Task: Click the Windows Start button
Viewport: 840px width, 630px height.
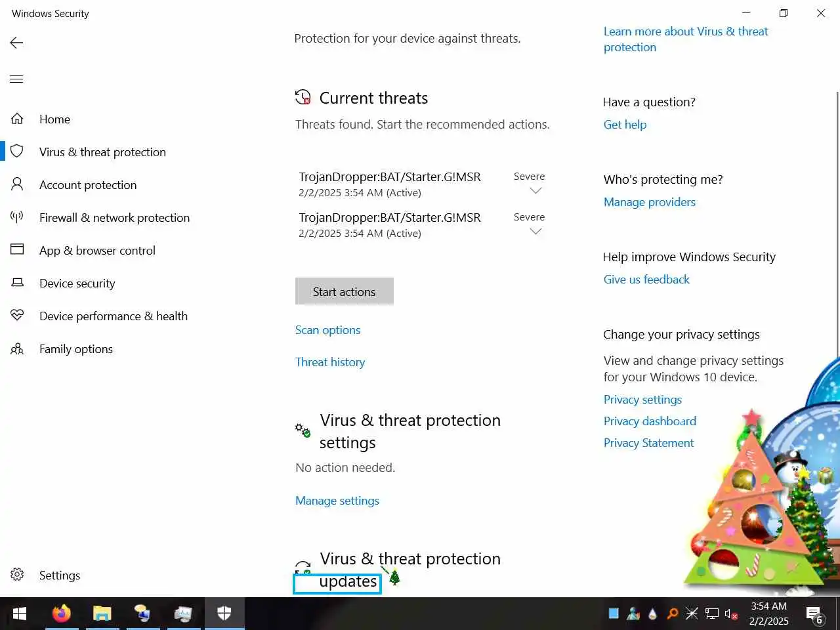Action: (20, 614)
